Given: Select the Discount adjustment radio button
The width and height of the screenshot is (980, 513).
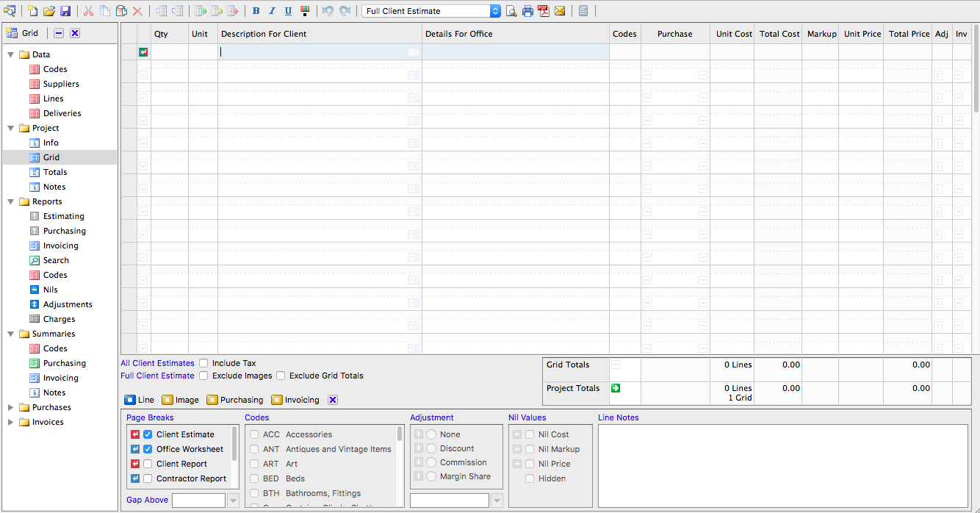Looking at the screenshot, I should point(431,448).
